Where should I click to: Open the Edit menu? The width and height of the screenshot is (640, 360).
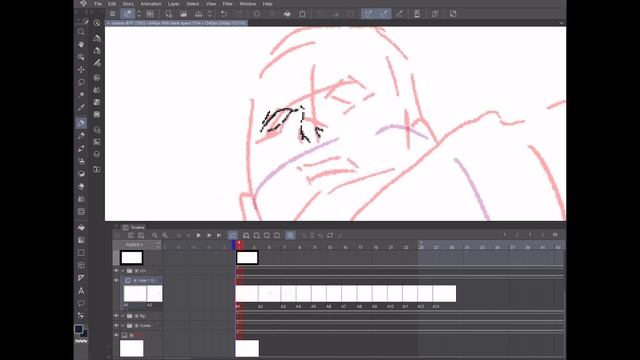pos(112,4)
